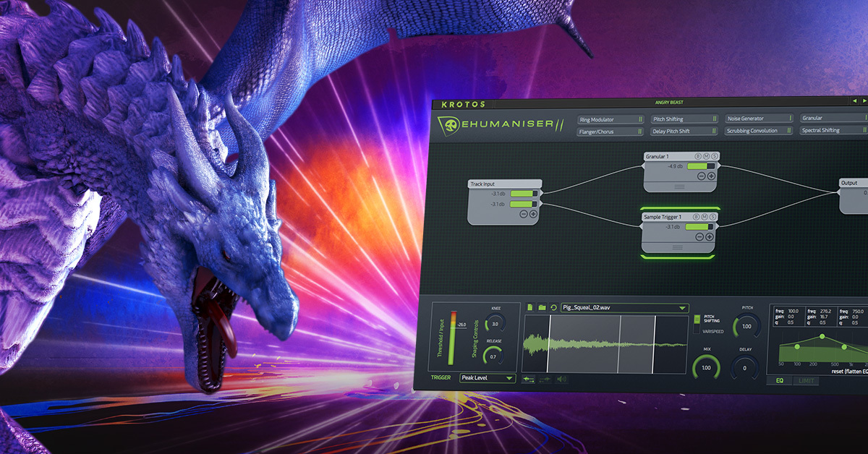Viewport: 868px width, 454px height.
Task: Click the highest EQ point near 276 Hz
Action: [x=822, y=338]
